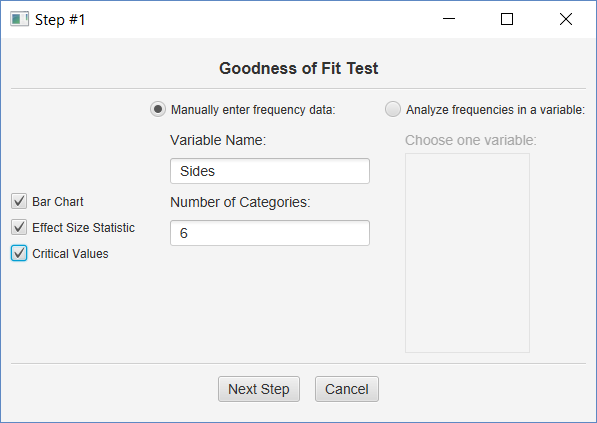Image resolution: width=597 pixels, height=423 pixels.
Task: Click the Critical Values label text
Action: 70,254
